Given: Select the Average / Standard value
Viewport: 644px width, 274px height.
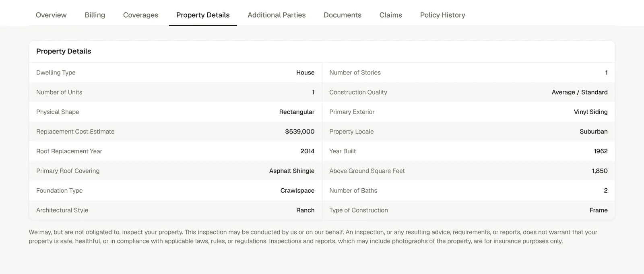Looking at the screenshot, I should [x=580, y=92].
